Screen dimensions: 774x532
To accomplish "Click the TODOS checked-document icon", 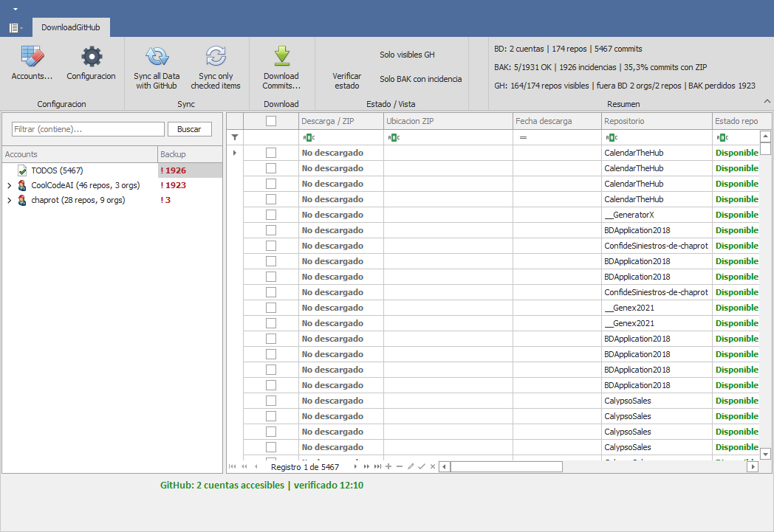I will [x=22, y=170].
